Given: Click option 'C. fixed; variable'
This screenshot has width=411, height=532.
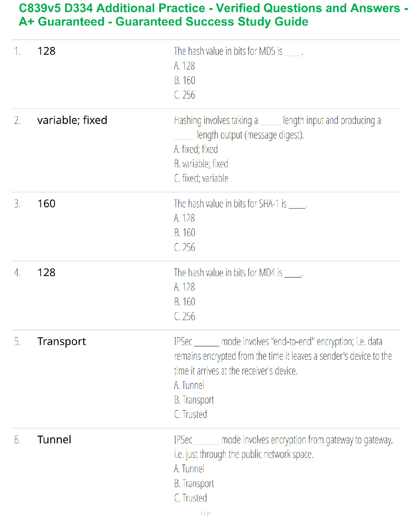Looking at the screenshot, I should (x=201, y=178).
